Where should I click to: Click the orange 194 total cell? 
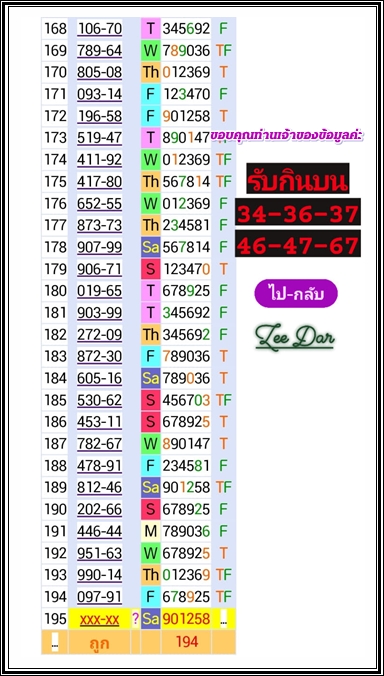187,642
